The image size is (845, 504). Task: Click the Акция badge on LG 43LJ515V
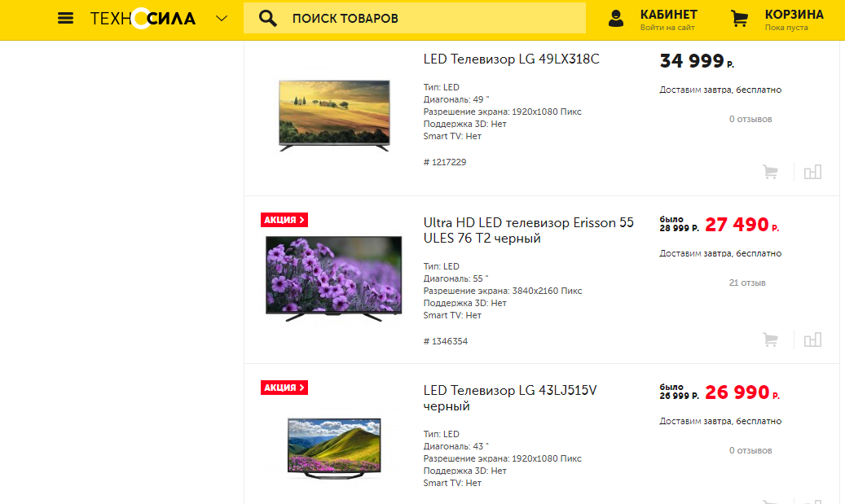284,388
